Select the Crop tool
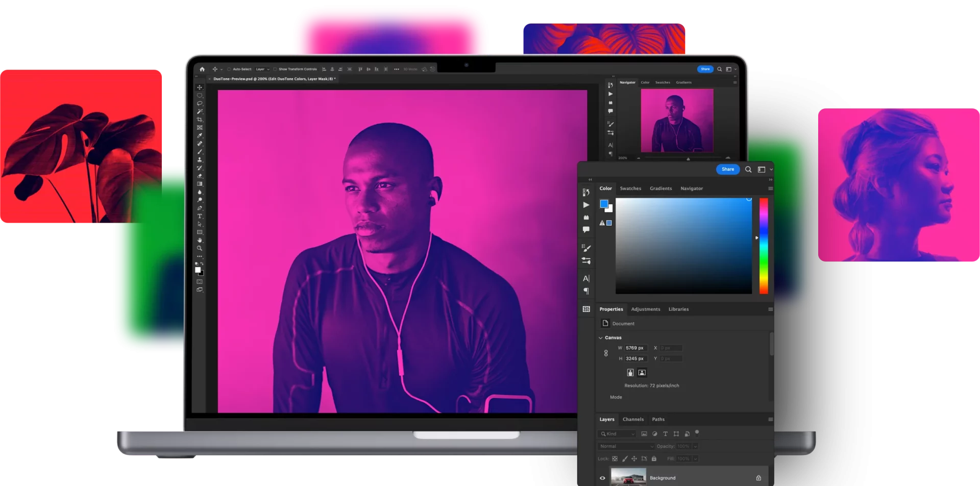The image size is (980, 486). point(200,119)
